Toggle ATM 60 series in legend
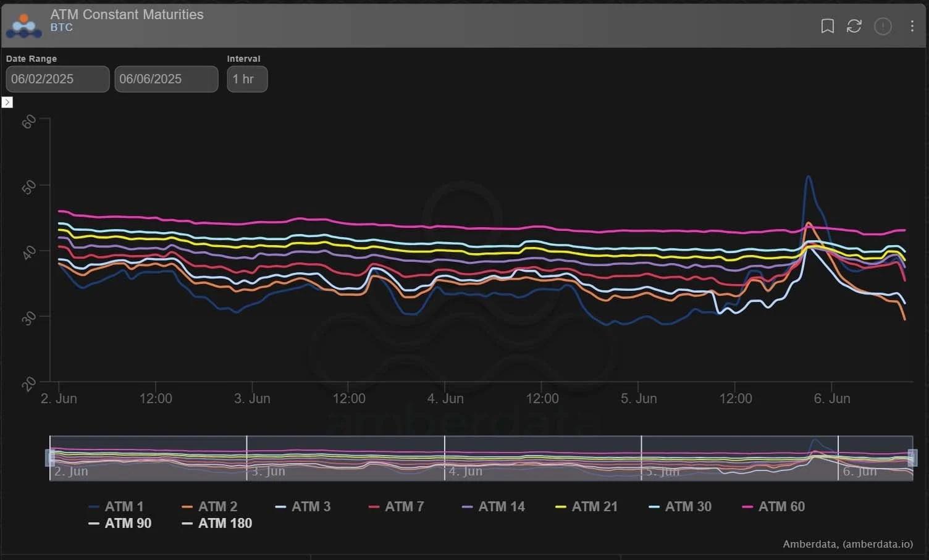The image size is (929, 560). 773,506
